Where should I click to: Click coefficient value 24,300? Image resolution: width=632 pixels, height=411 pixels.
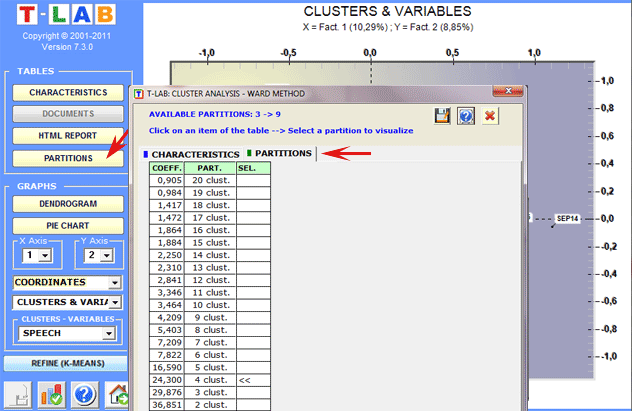166,380
